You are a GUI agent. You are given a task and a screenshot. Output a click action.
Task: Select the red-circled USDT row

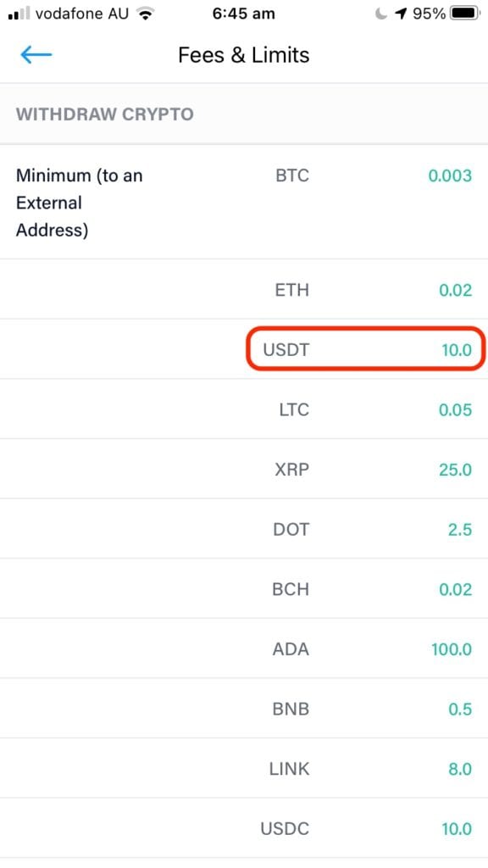(364, 349)
